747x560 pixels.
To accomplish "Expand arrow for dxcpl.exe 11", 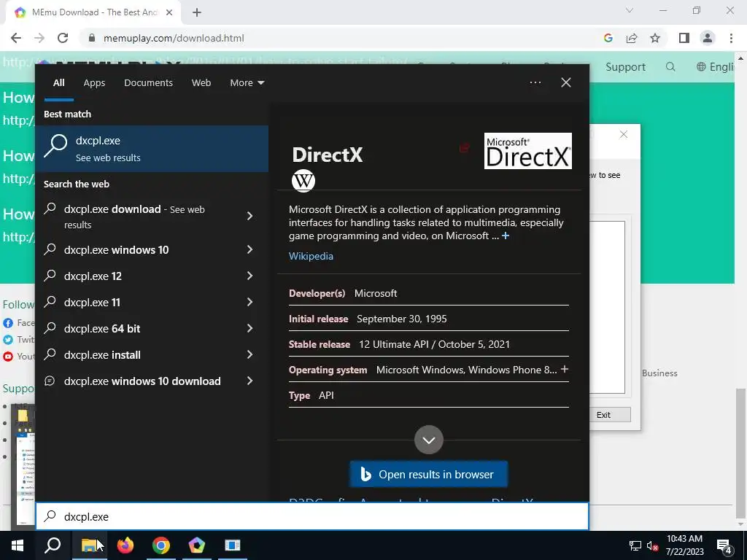I will [249, 302].
